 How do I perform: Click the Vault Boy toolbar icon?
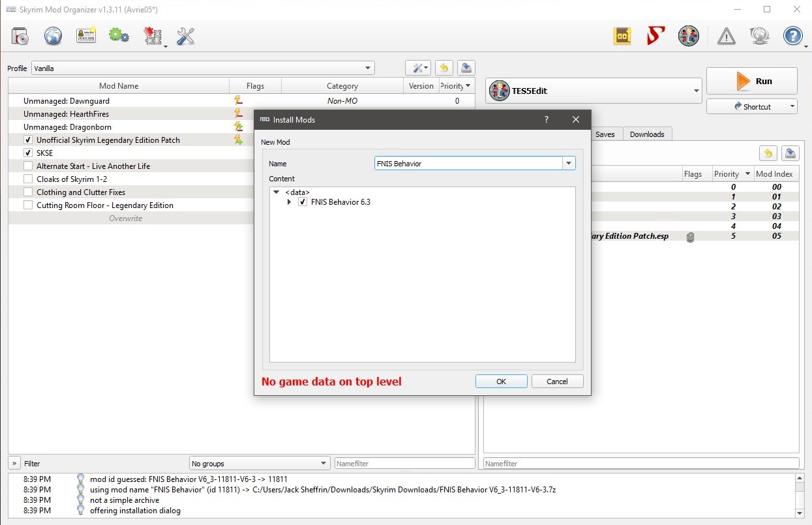coord(689,36)
